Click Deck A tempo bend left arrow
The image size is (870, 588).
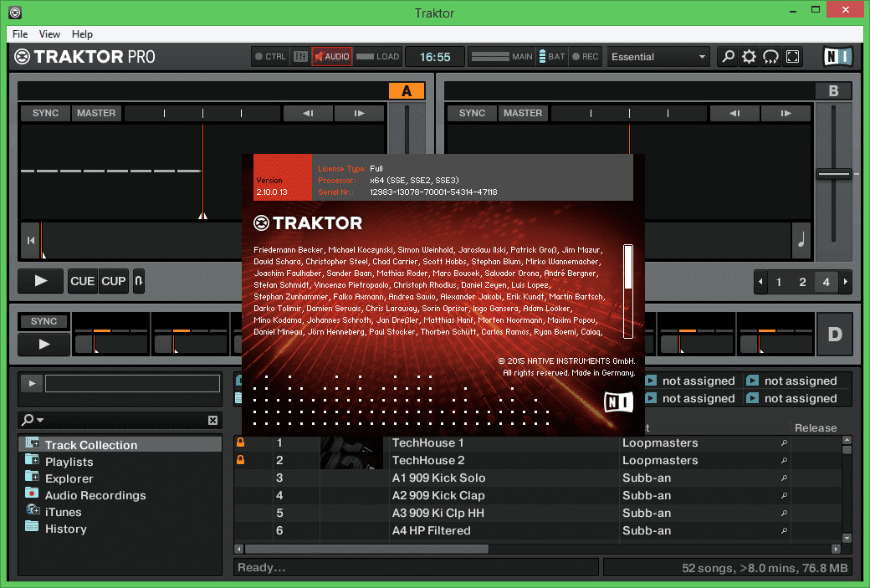tap(308, 113)
